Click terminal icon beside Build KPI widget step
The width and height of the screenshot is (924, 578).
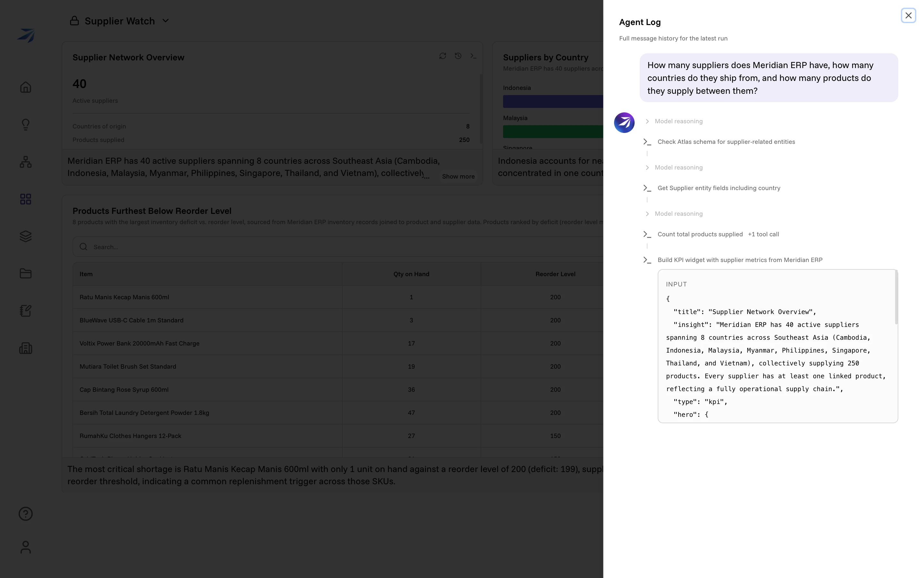(647, 260)
